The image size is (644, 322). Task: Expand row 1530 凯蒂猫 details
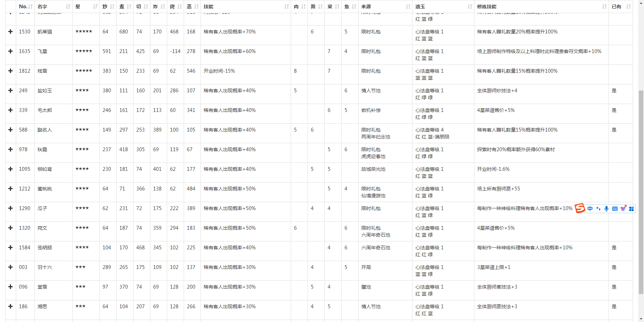(x=11, y=32)
